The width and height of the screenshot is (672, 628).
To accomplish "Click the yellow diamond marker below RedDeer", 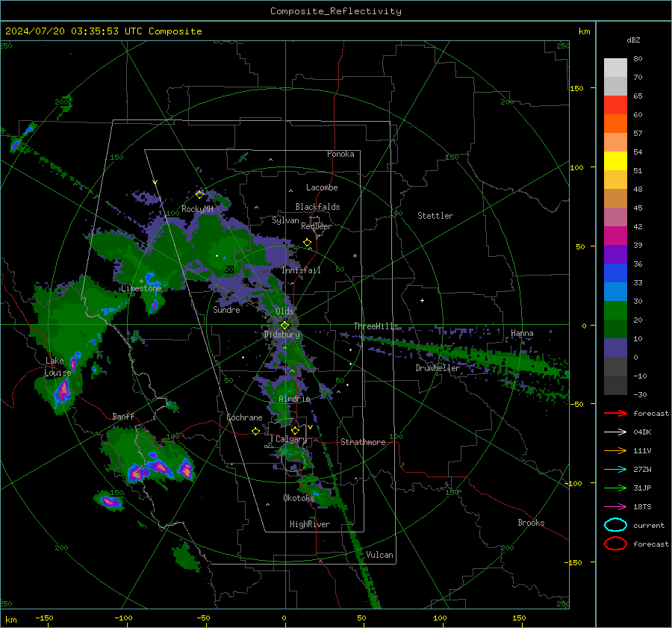I will coord(307,243).
